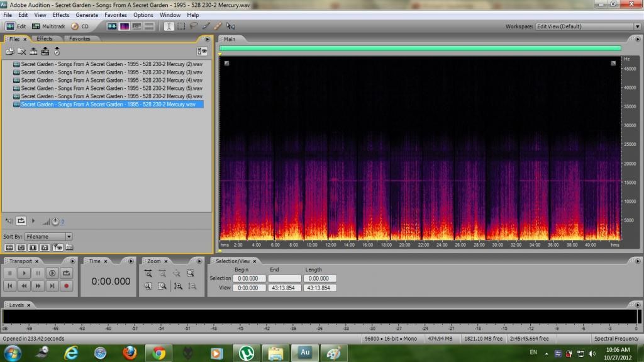This screenshot has height=362, width=644.
Task: Click the View End time field
Action: [x=284, y=288]
